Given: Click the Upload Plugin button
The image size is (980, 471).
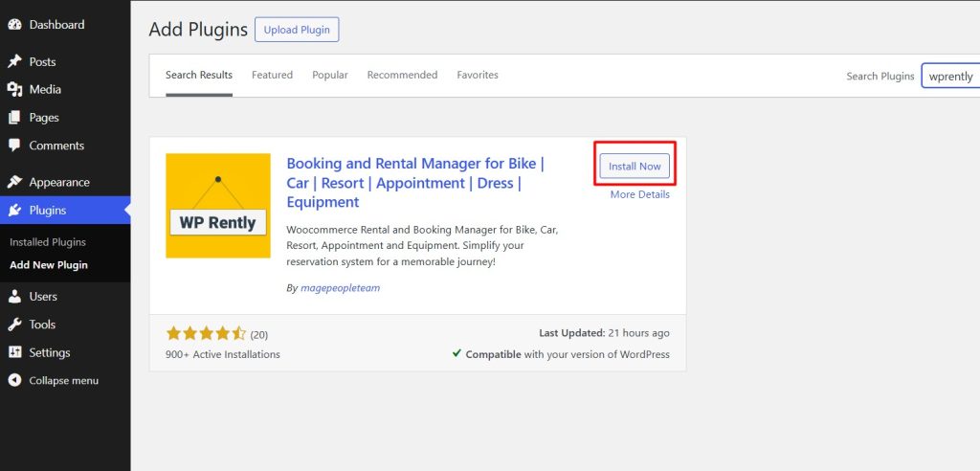Looking at the screenshot, I should [296, 30].
